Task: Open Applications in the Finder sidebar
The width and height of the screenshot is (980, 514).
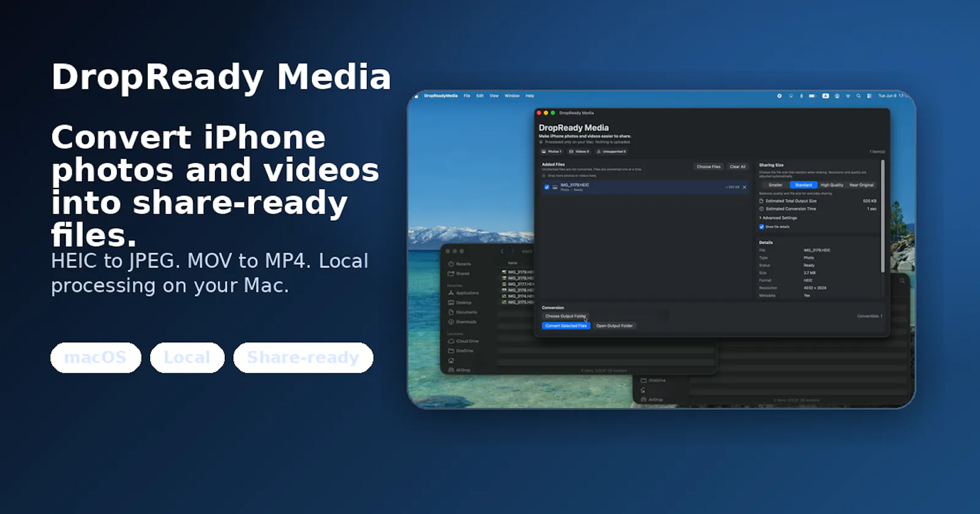Action: coord(464,293)
